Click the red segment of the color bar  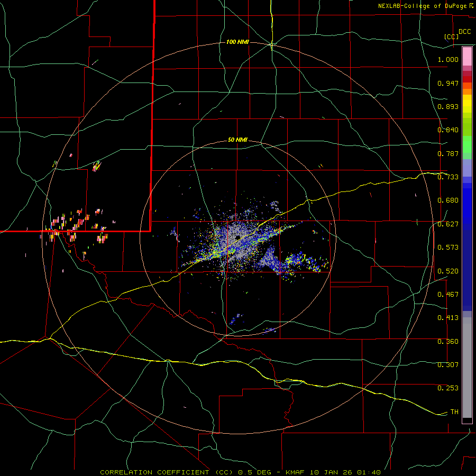tap(467, 79)
